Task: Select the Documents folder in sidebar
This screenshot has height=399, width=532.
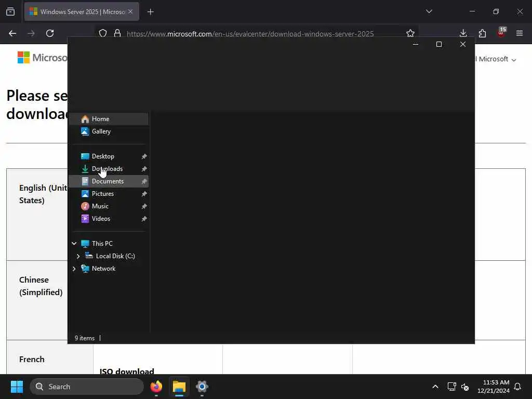Action: [x=109, y=181]
